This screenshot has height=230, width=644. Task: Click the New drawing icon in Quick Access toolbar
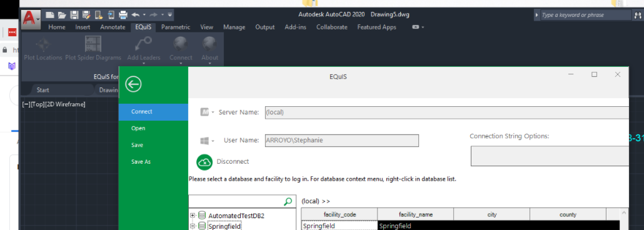point(49,15)
